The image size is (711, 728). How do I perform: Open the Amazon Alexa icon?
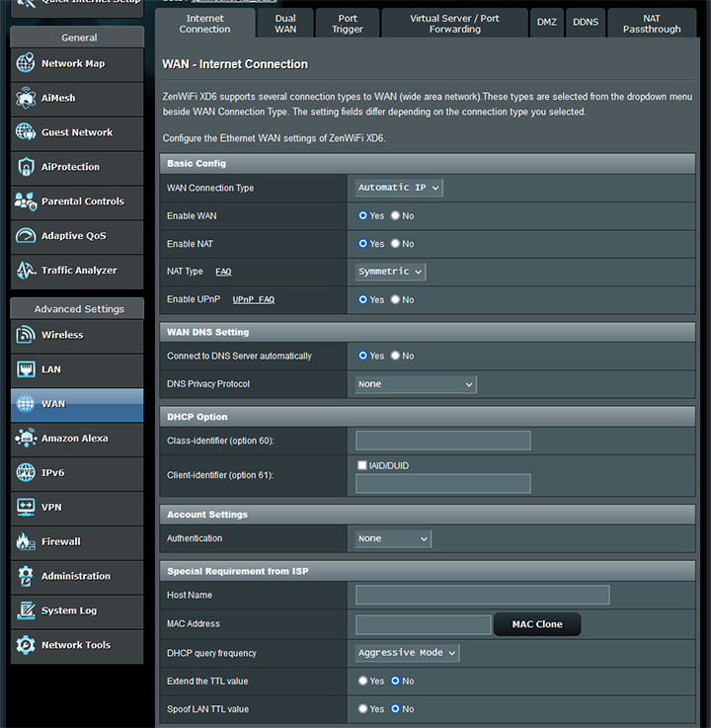coord(26,439)
